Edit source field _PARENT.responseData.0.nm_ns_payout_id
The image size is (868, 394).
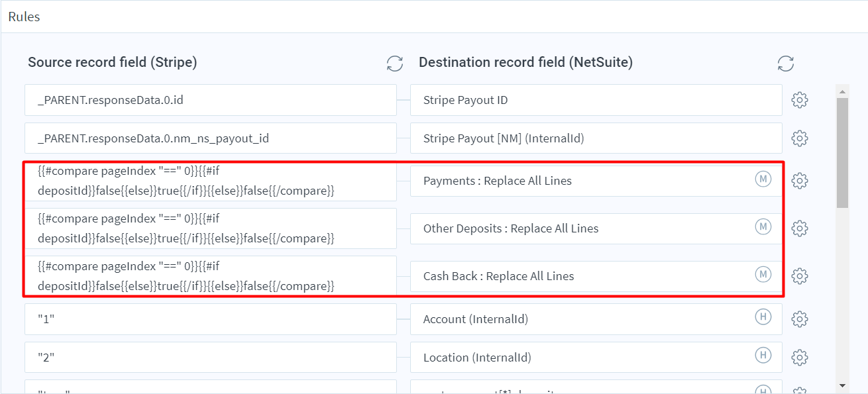[x=211, y=138]
